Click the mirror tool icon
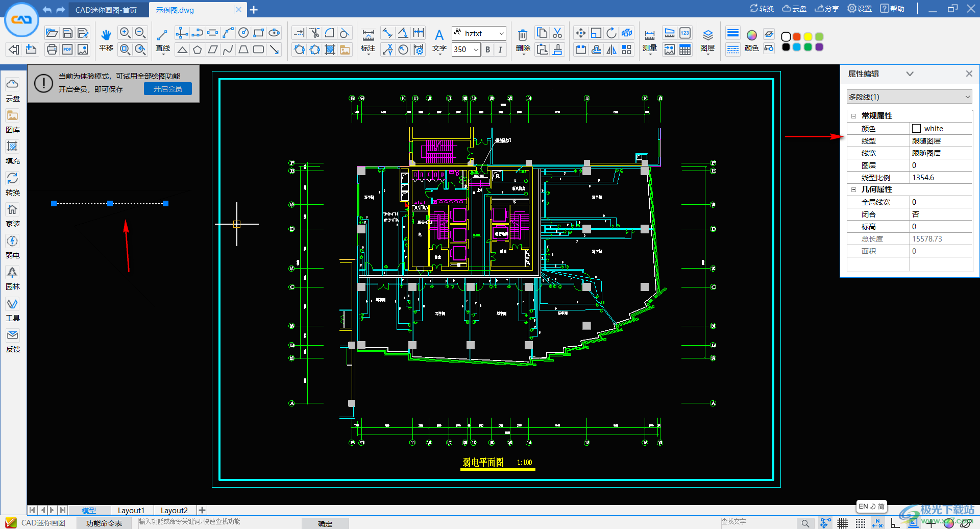This screenshot has width=980, height=529. tap(611, 50)
